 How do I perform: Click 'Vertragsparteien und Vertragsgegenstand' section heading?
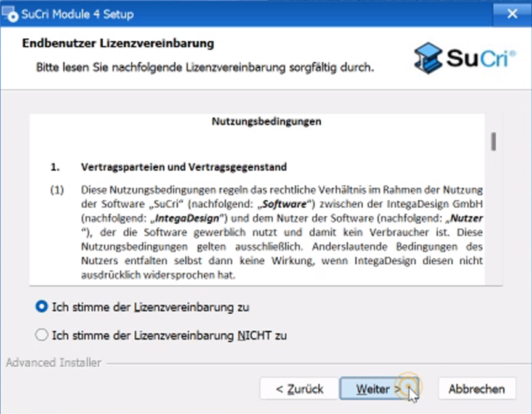coord(184,167)
